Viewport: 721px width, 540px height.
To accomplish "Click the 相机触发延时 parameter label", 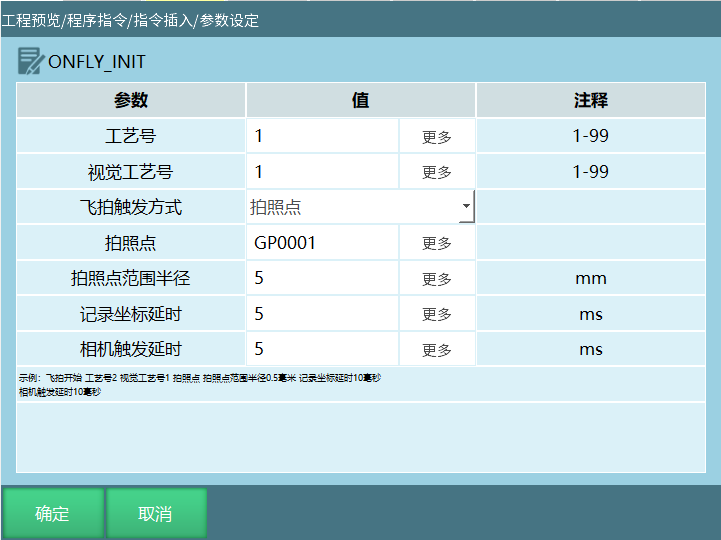I will (131, 350).
